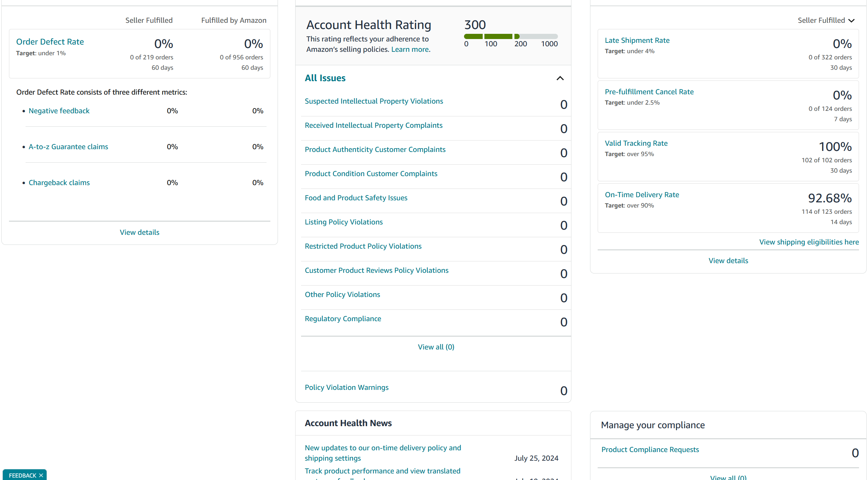Click View shipping eligibilities here
This screenshot has width=868, height=480.
[x=809, y=242]
